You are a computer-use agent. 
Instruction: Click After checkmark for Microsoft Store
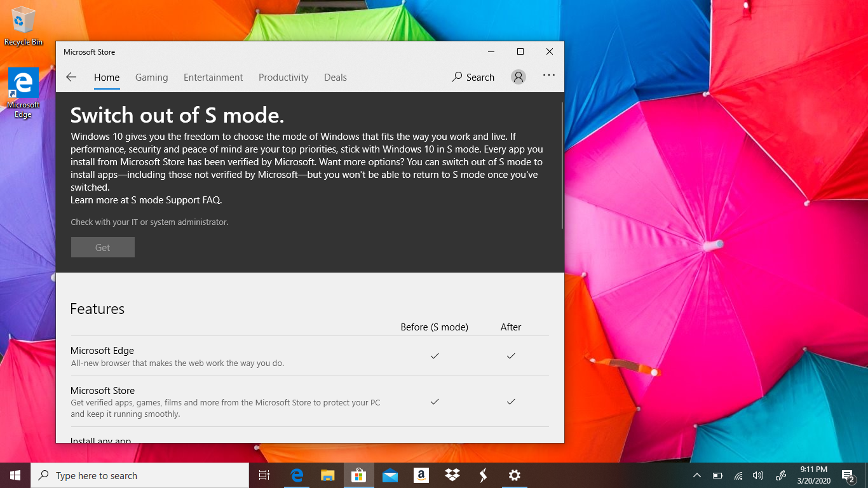click(511, 402)
